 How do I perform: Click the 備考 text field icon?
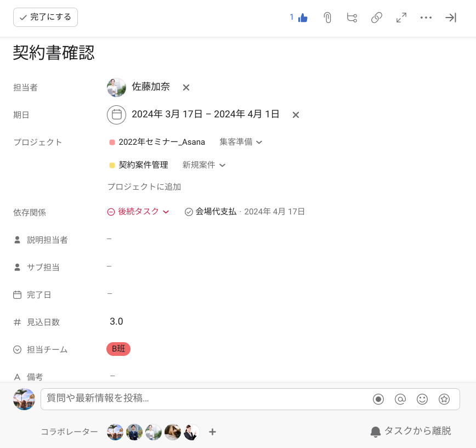(x=18, y=377)
